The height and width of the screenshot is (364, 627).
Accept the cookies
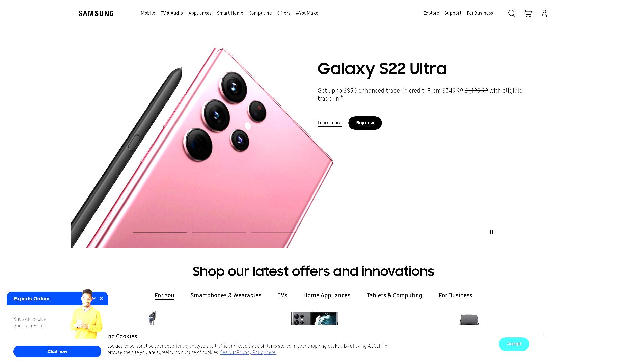coord(514,344)
